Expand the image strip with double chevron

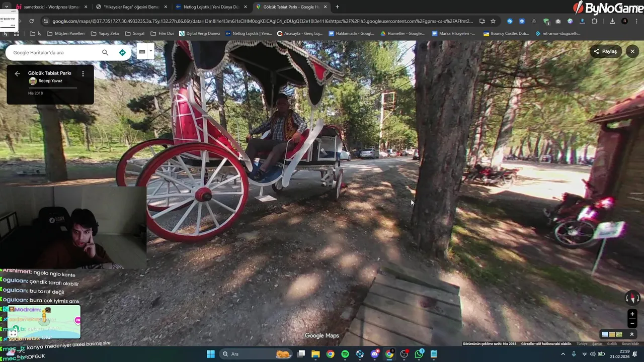(632, 334)
